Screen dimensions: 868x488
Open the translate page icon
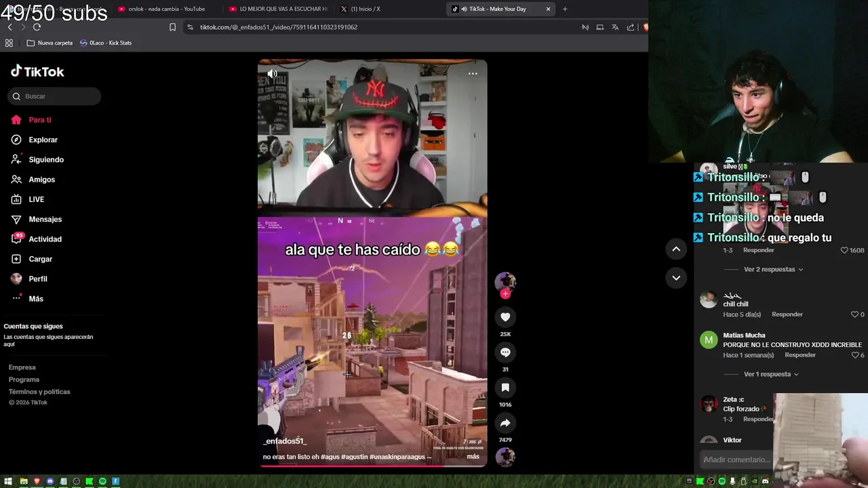coord(615,27)
